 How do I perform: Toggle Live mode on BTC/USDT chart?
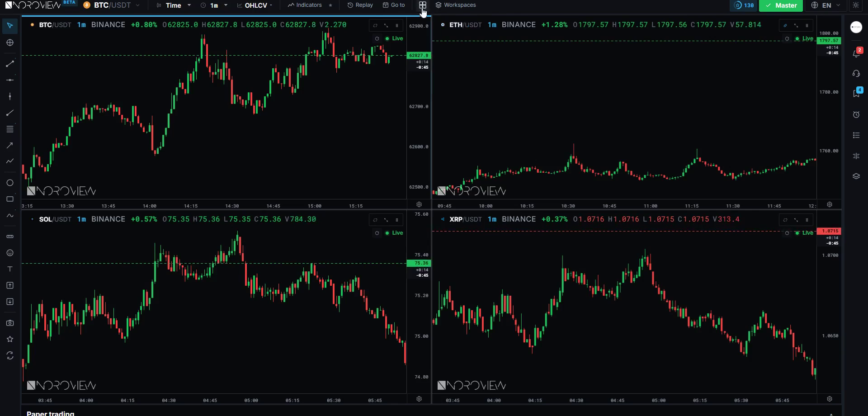(394, 38)
